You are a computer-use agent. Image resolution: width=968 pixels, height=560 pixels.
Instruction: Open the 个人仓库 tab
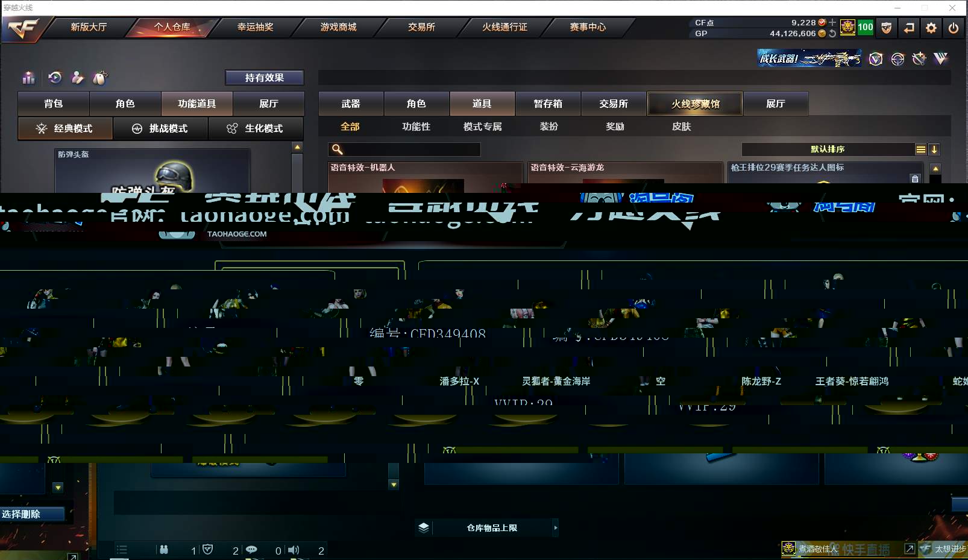point(172,27)
